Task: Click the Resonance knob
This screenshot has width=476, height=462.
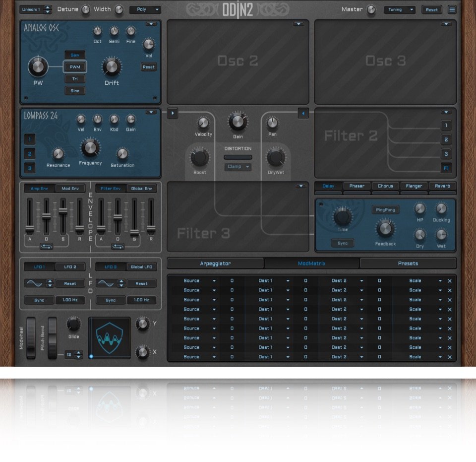Action: (58, 154)
